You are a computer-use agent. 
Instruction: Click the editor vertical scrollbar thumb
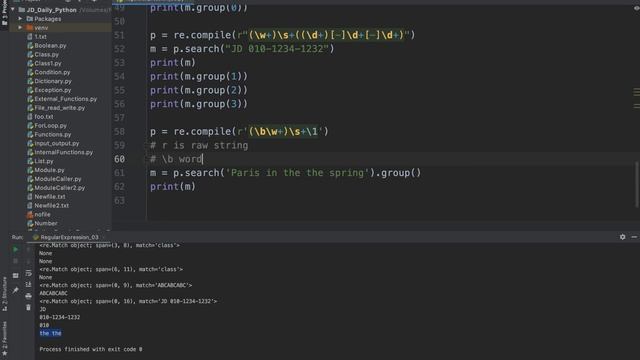(637, 184)
